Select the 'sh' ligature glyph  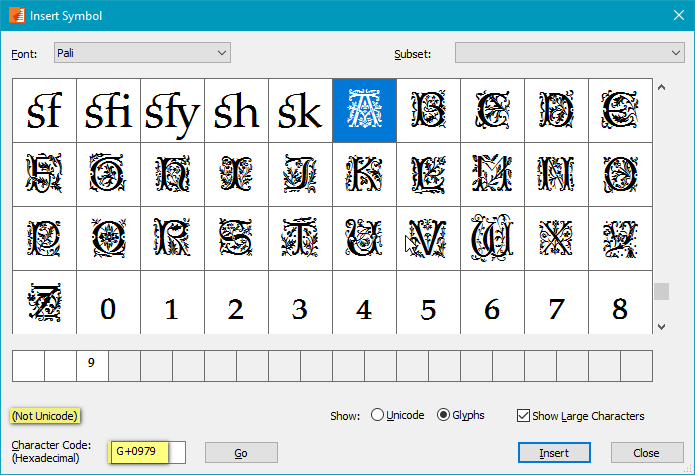[236, 111]
